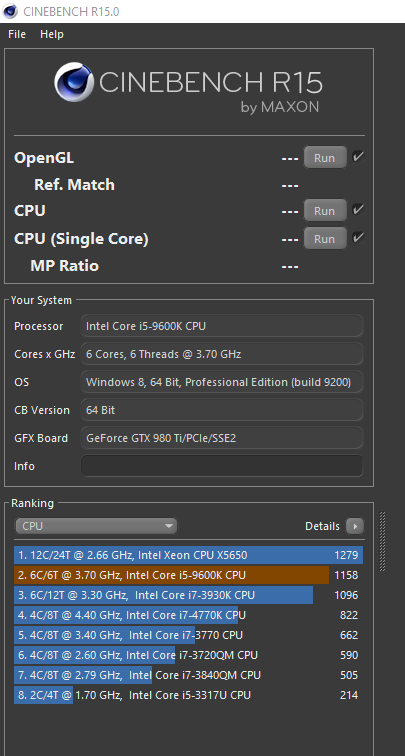Open the File menu
405x756 pixels.
click(17, 34)
